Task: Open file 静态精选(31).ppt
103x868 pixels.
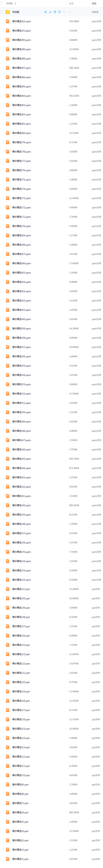Action: coord(21,589)
